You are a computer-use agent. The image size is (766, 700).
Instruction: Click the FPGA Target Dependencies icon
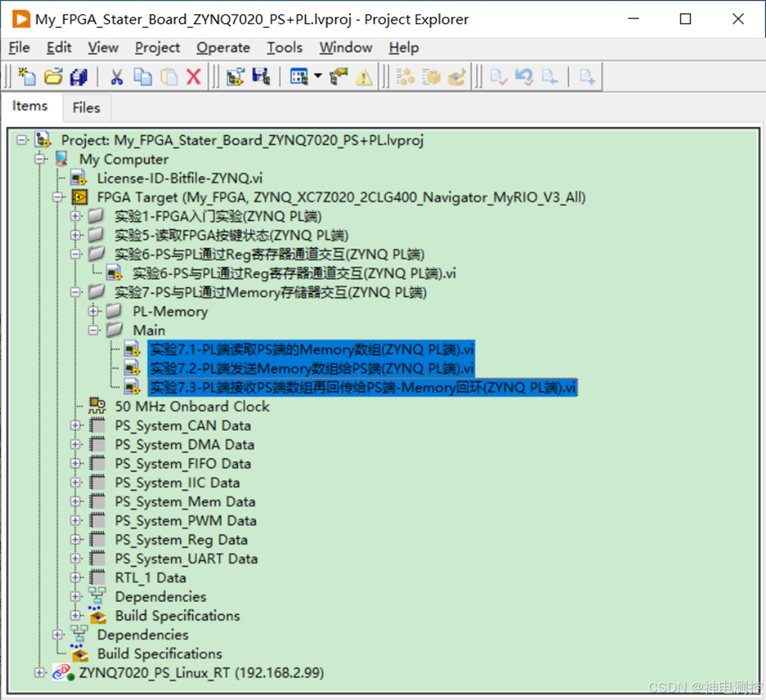click(x=97, y=596)
